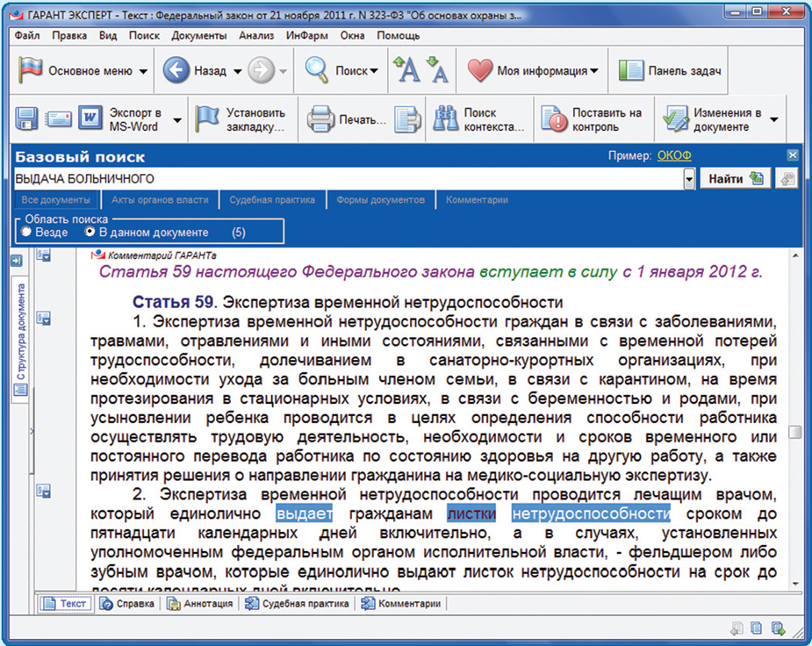Expand the Основное меню dropdown
Image resolution: width=812 pixels, height=646 pixels.
click(144, 71)
